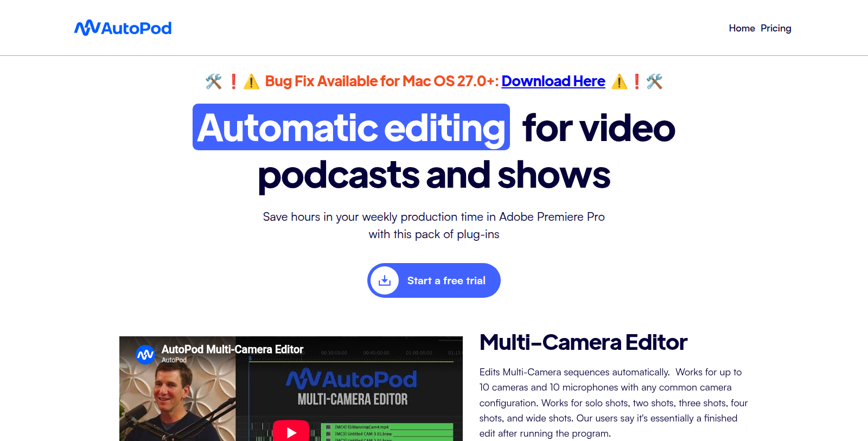Play the AutoPod Multi-Camera Editor video
The image size is (868, 441).
[291, 432]
